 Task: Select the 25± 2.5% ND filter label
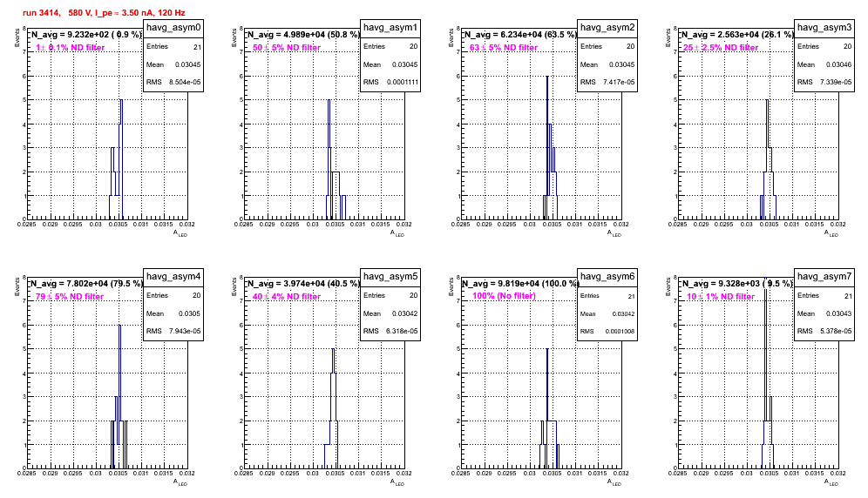pyautogui.click(x=721, y=48)
